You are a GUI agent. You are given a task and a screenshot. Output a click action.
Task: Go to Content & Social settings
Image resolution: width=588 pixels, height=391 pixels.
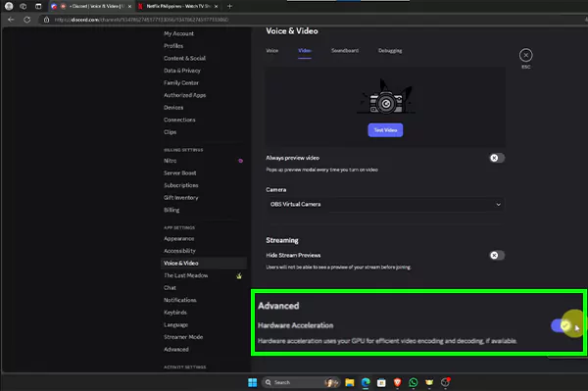(x=184, y=59)
